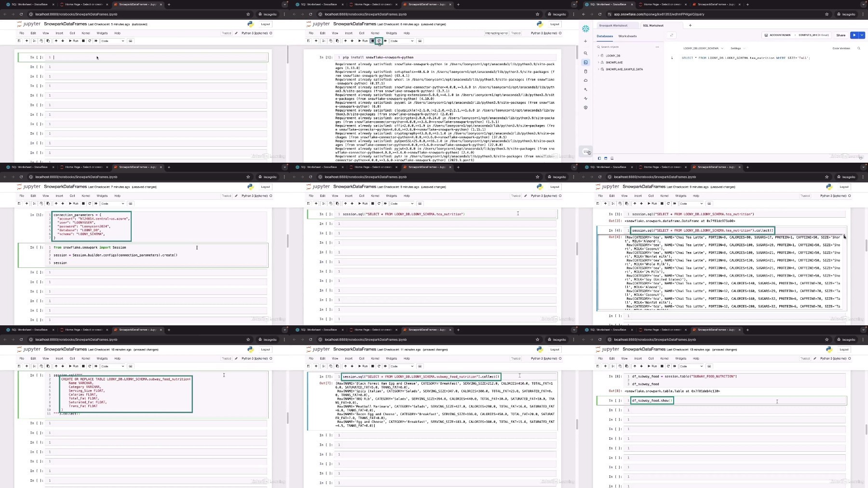Restart and run all in connection_parameters notebook
The height and width of the screenshot is (488, 868).
click(x=96, y=204)
